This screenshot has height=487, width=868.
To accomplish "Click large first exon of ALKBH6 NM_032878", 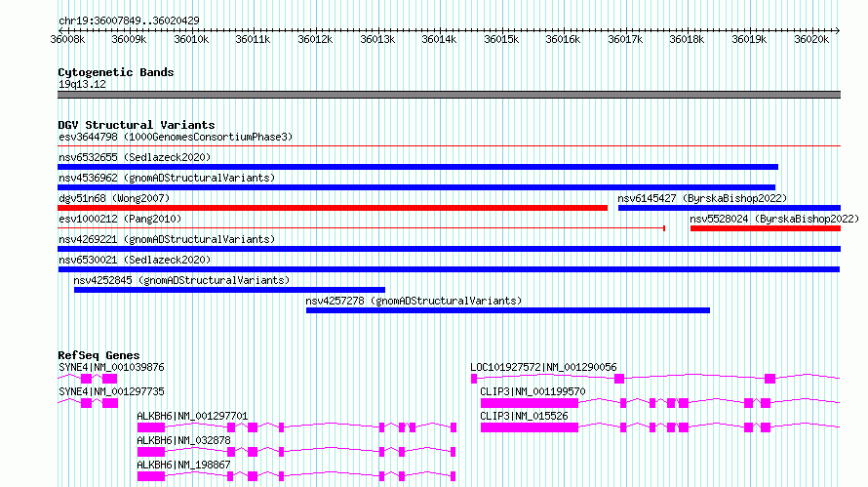I will [x=151, y=452].
